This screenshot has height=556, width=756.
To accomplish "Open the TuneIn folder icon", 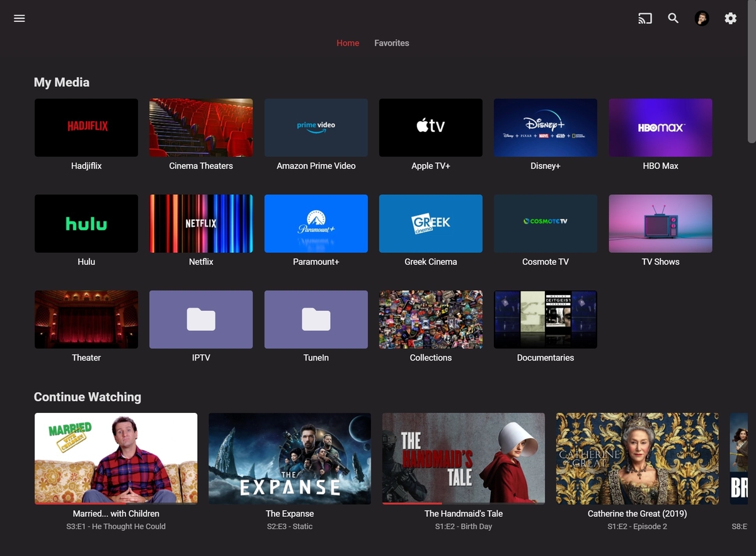I will 316,319.
